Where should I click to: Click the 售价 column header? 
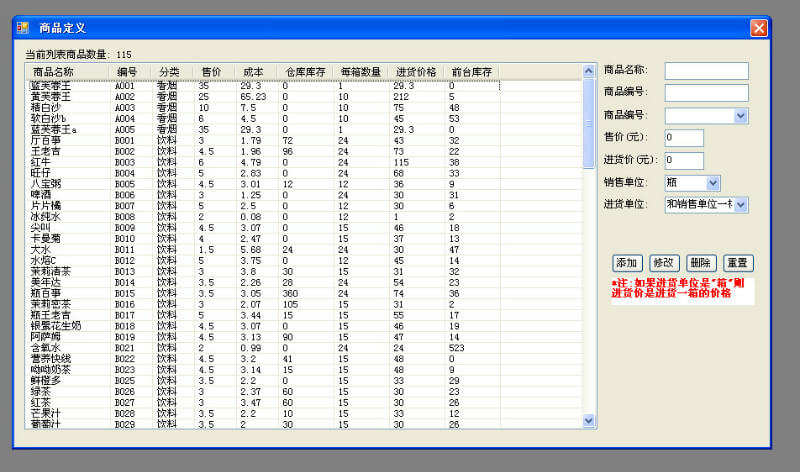pyautogui.click(x=211, y=72)
